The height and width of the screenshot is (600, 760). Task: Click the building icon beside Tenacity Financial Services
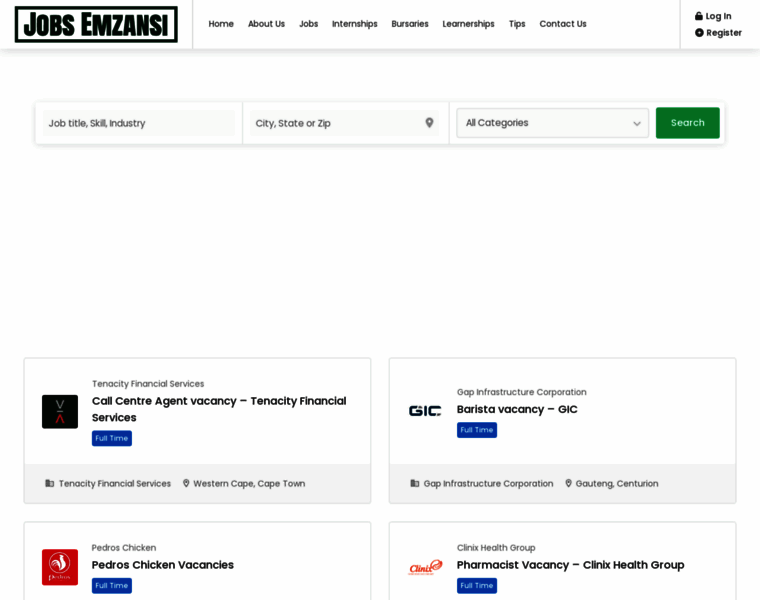click(49, 483)
